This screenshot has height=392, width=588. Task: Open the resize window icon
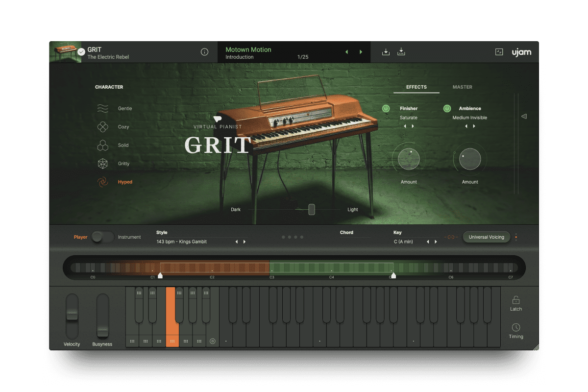click(499, 51)
